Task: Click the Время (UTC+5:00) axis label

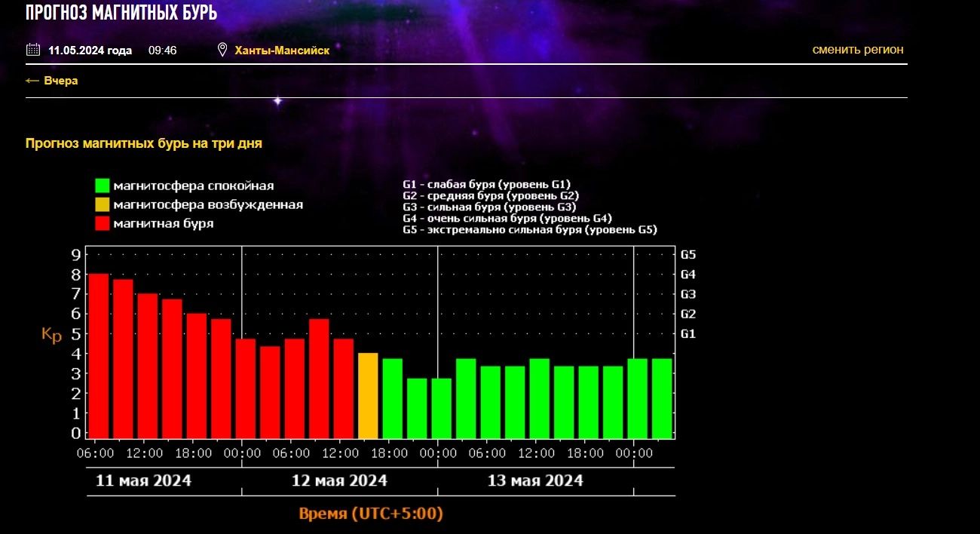Action: pyautogui.click(x=371, y=514)
